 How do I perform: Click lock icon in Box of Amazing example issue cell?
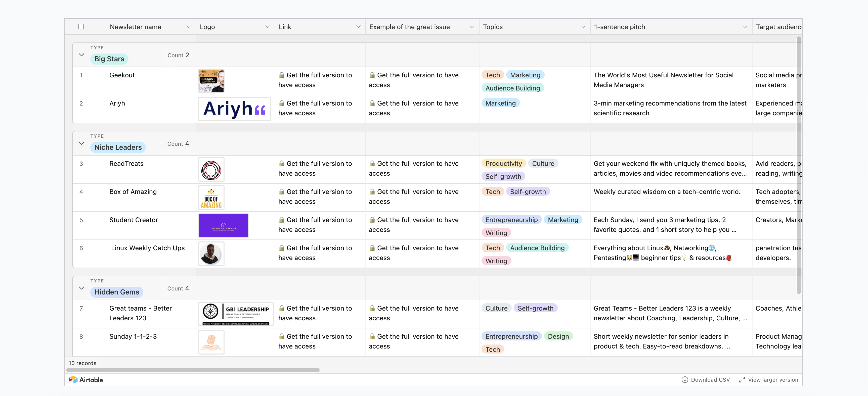372,192
